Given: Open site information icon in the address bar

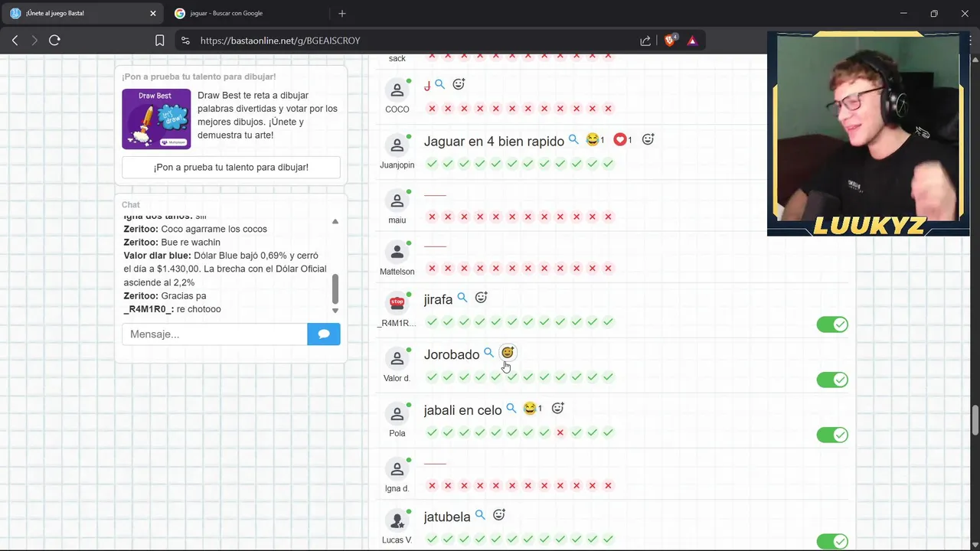Looking at the screenshot, I should click(x=185, y=41).
